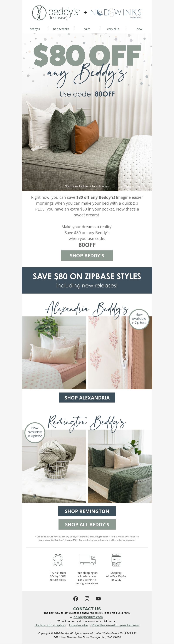The image size is (174, 644).
Task: Open the beddy's navigation item
Action: coord(35,29)
